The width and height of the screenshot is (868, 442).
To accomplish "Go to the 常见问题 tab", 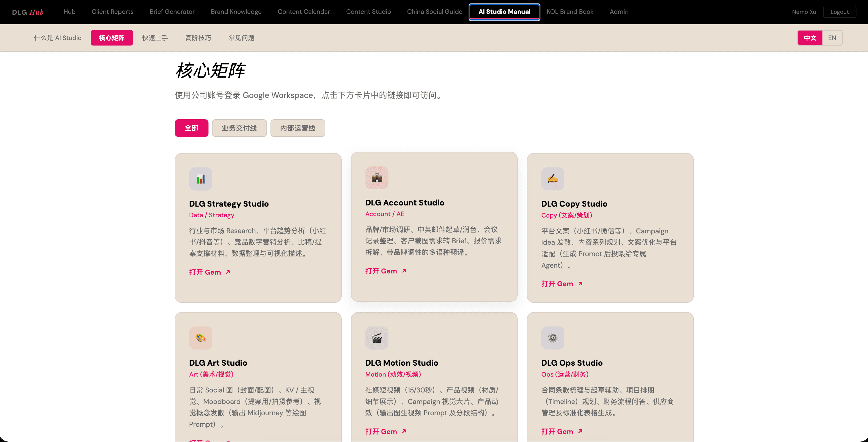I will pyautogui.click(x=241, y=38).
